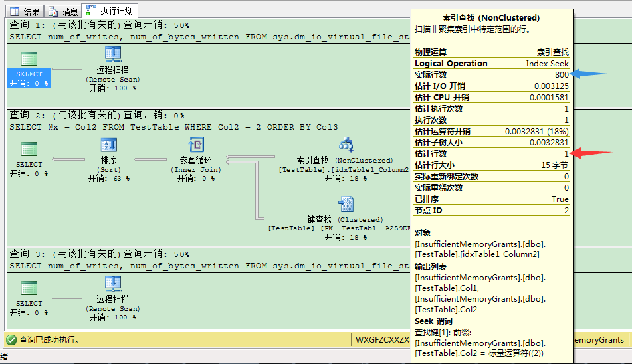The width and height of the screenshot is (632, 364).
Task: Click the 查询已成功执行 status message
Action: tap(49, 340)
